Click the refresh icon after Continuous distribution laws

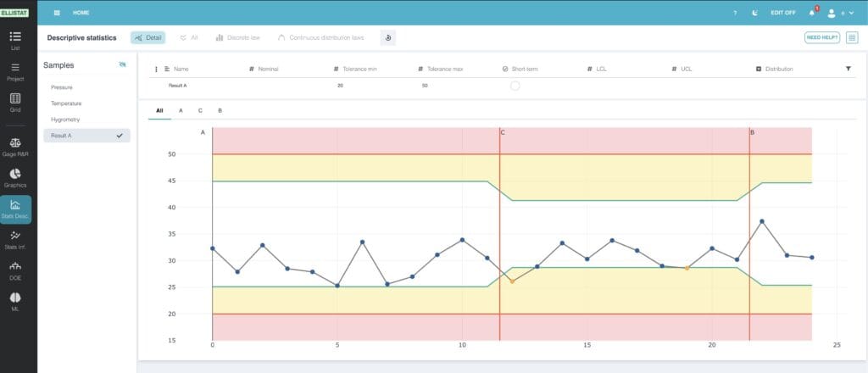388,37
